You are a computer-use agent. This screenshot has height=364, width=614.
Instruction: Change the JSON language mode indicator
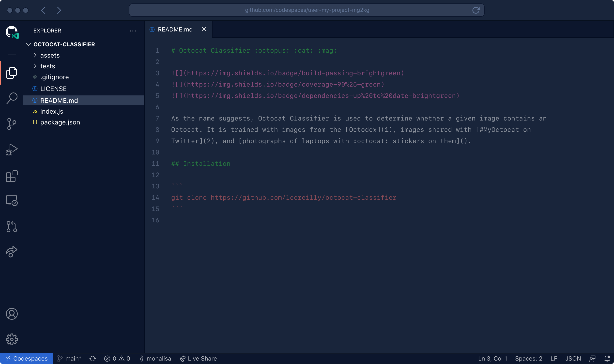click(573, 358)
